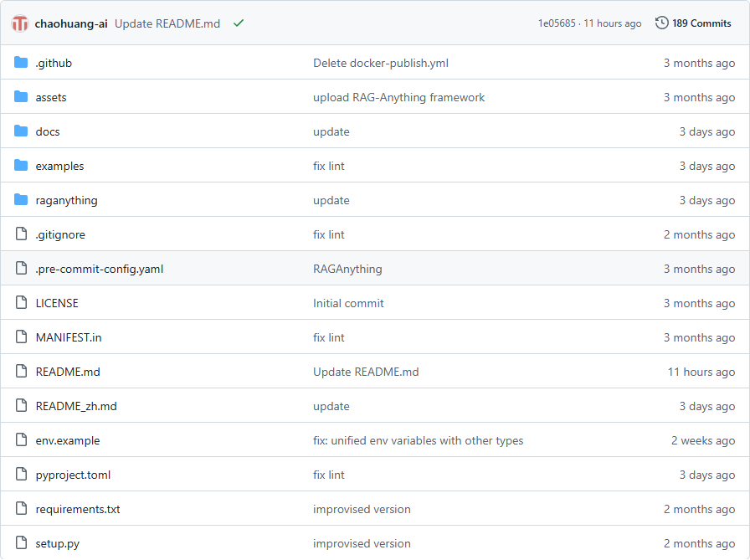The height and width of the screenshot is (560, 750).
Task: Open latest commit message Update README.md
Action: [x=167, y=23]
